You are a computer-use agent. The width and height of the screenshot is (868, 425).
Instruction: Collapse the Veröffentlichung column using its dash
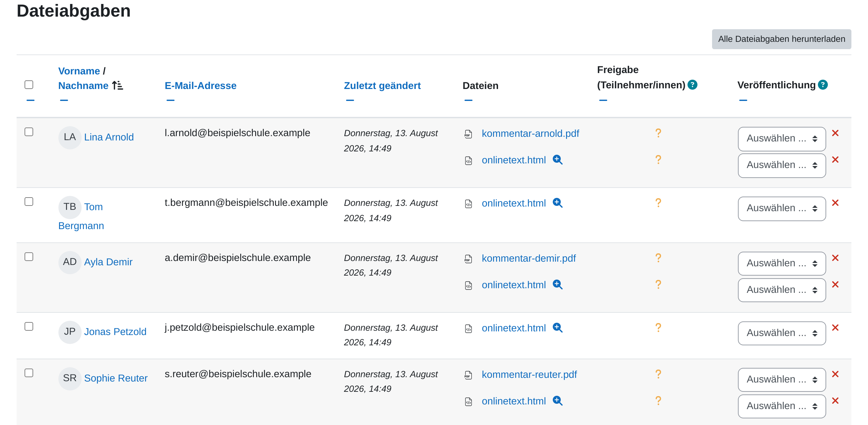click(x=743, y=100)
